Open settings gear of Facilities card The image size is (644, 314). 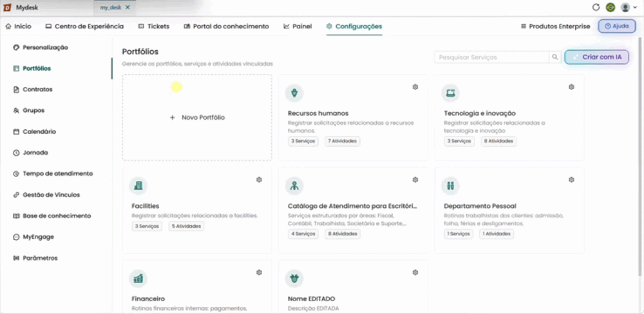[x=259, y=180]
